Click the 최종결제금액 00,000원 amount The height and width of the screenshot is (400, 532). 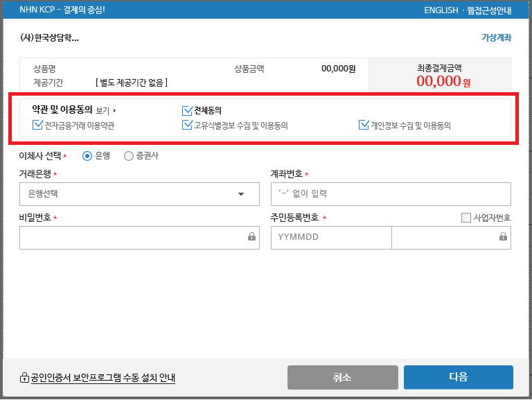click(x=443, y=82)
